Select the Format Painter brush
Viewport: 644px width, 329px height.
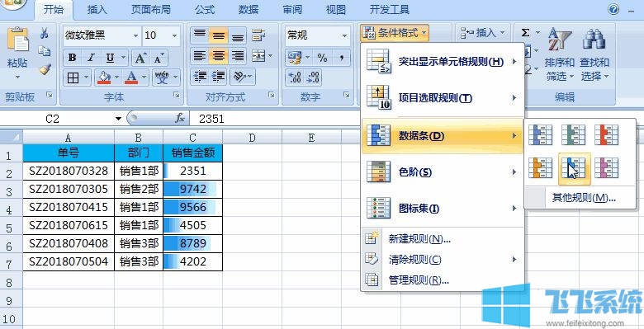[45, 69]
